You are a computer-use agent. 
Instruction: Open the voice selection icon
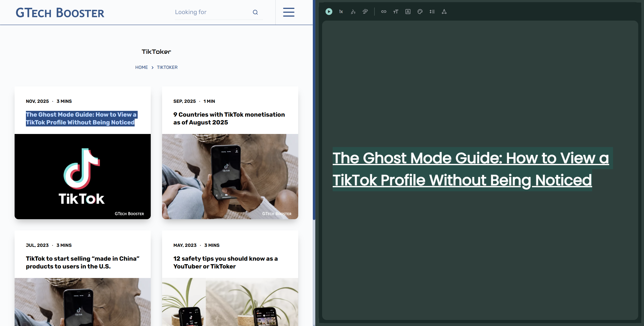(x=353, y=12)
